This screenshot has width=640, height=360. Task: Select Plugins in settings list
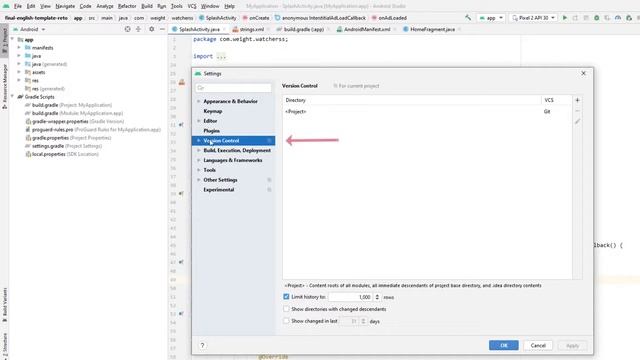[211, 131]
